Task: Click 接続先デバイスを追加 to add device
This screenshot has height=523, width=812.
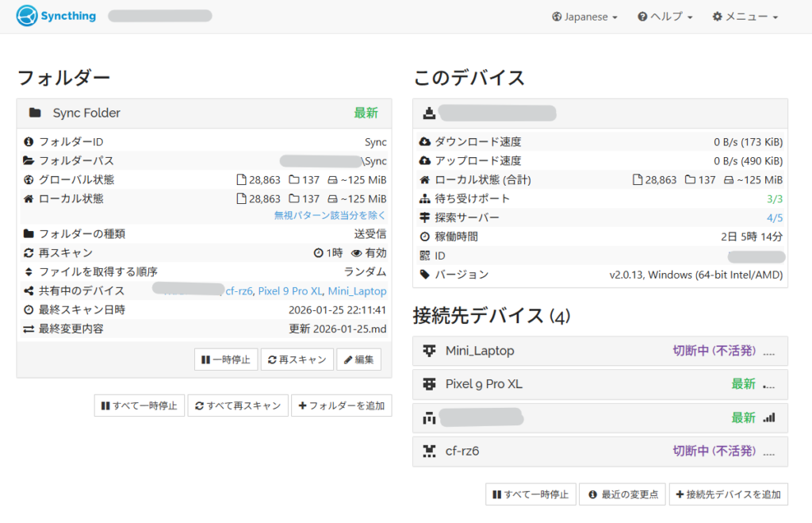Action: (x=728, y=494)
